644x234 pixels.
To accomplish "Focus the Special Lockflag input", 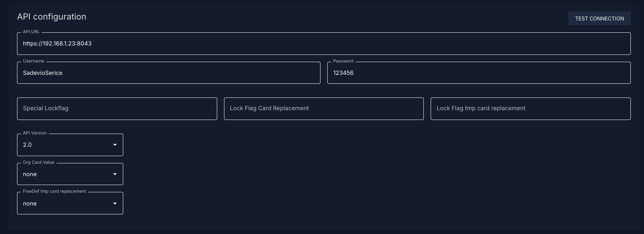I will (117, 108).
